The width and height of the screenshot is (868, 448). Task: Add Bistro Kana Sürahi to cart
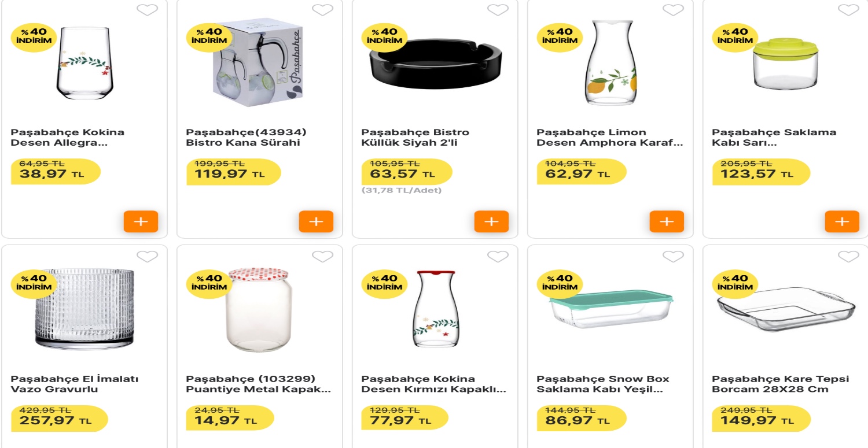point(316,221)
